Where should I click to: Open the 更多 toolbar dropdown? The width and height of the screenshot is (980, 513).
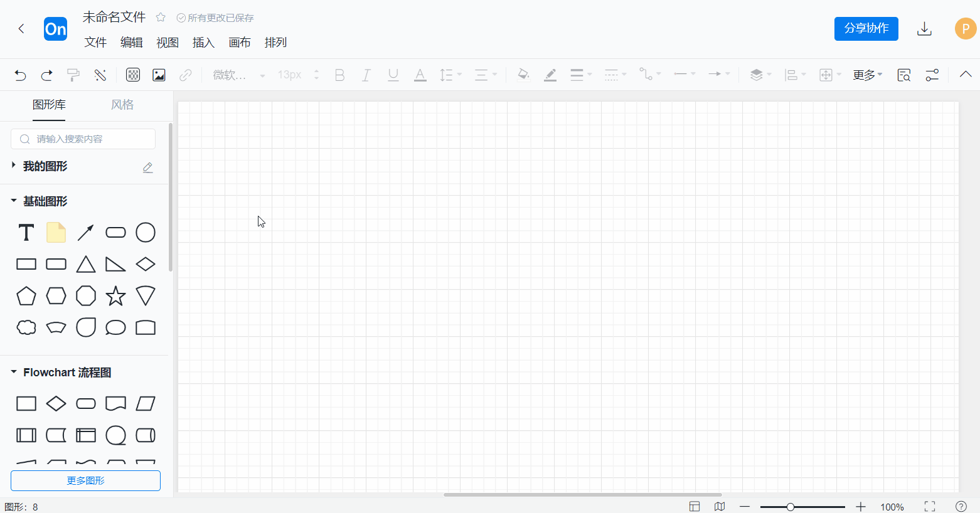[x=868, y=75]
